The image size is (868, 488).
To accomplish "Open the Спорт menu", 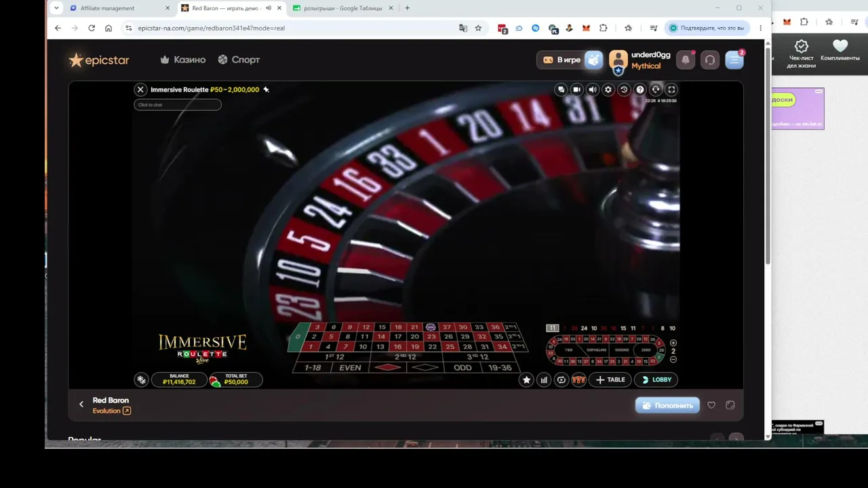I will pos(239,60).
